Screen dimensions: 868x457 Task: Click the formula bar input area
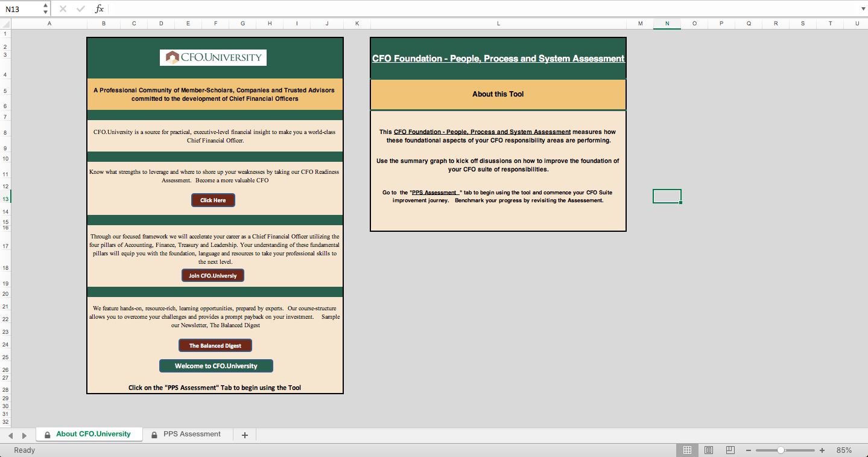[483, 9]
